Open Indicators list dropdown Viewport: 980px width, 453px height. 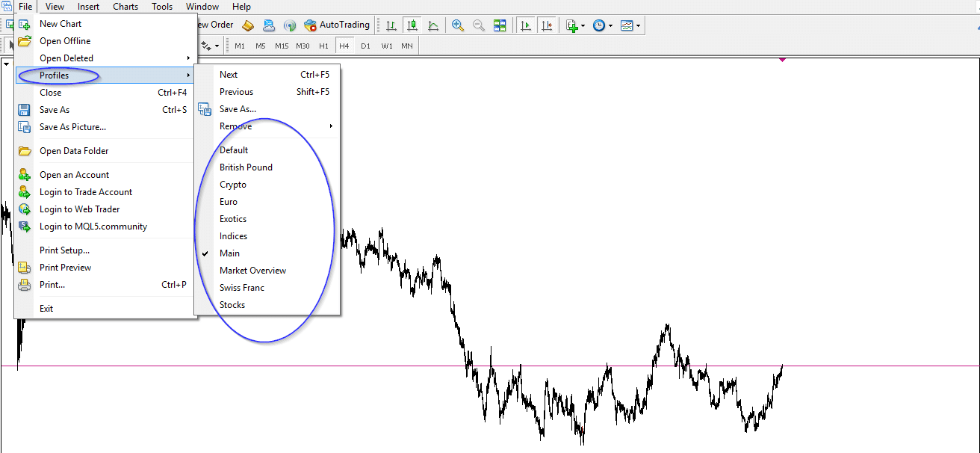click(575, 25)
